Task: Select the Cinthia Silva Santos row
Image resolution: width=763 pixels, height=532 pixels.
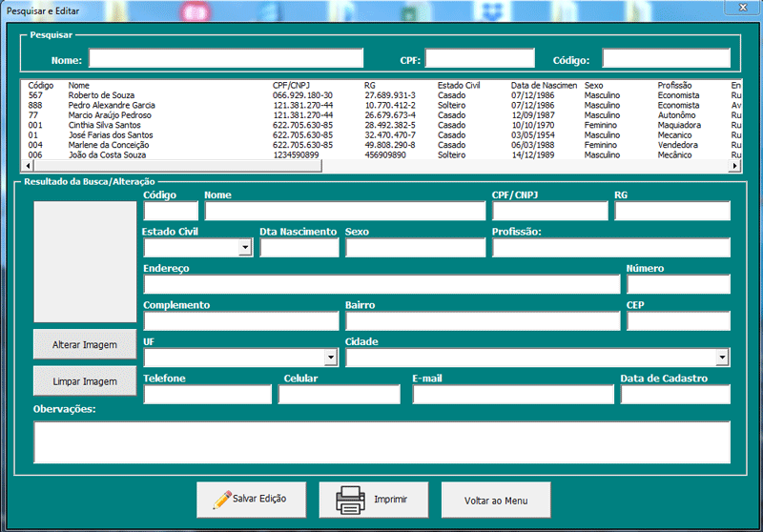Action: (x=382, y=125)
